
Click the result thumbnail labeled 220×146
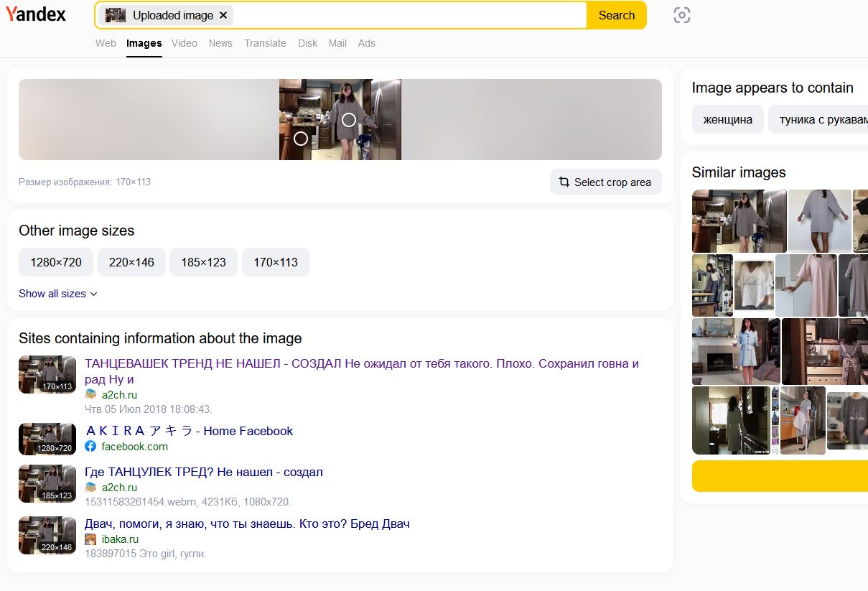click(x=47, y=535)
